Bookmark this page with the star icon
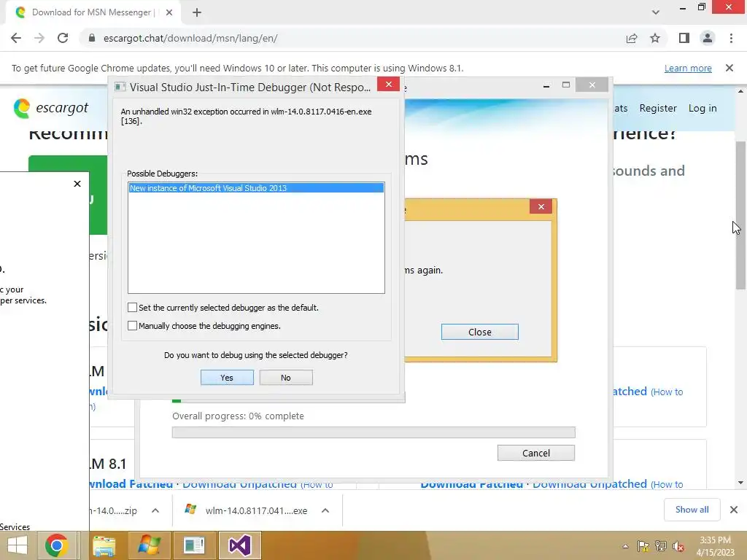The width and height of the screenshot is (747, 560). point(655,38)
